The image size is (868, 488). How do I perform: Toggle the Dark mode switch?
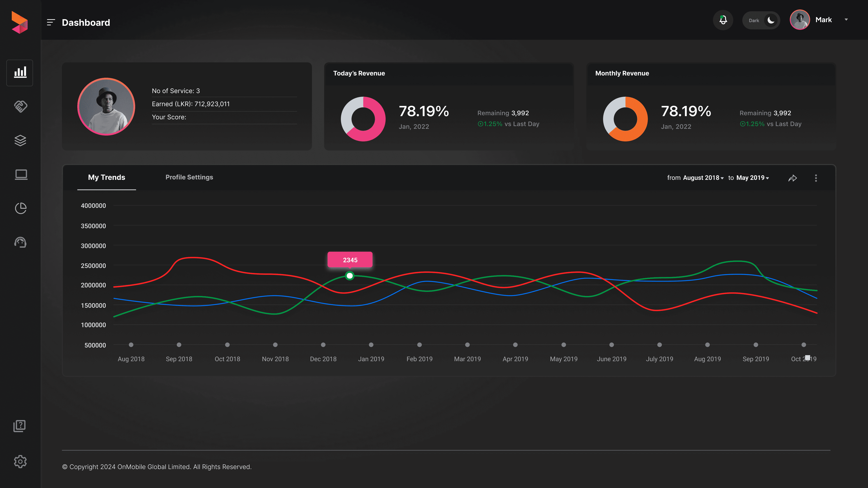click(761, 21)
